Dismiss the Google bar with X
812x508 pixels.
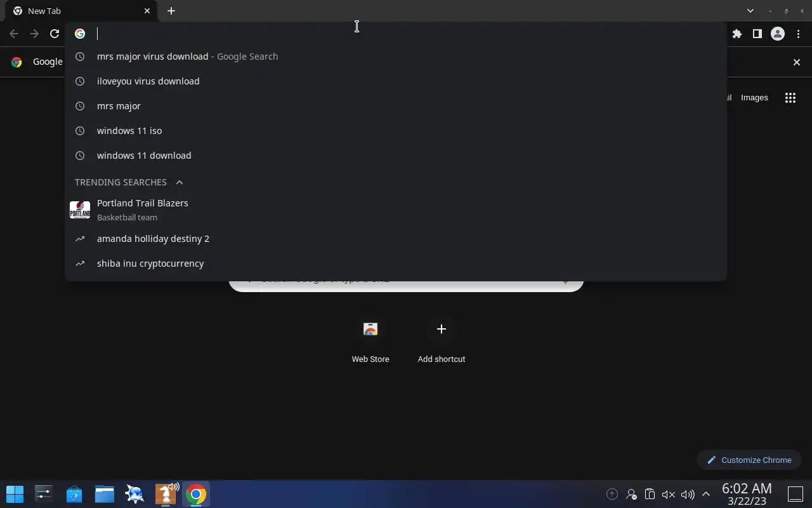point(797,62)
